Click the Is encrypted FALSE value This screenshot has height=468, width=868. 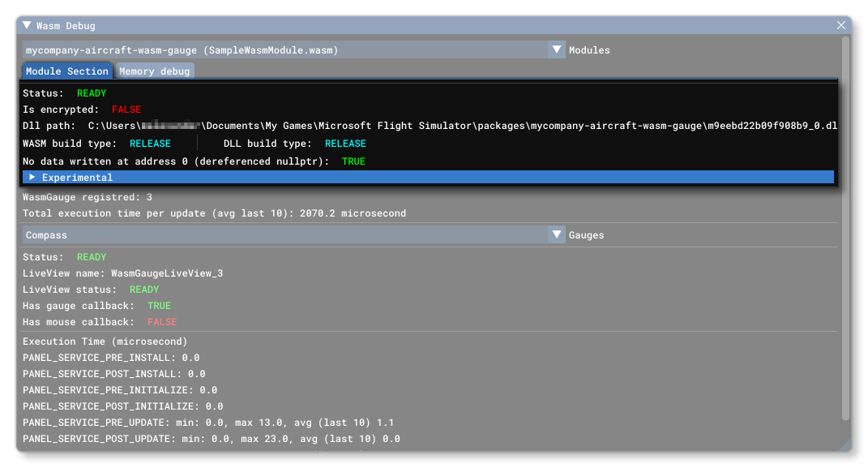click(126, 109)
